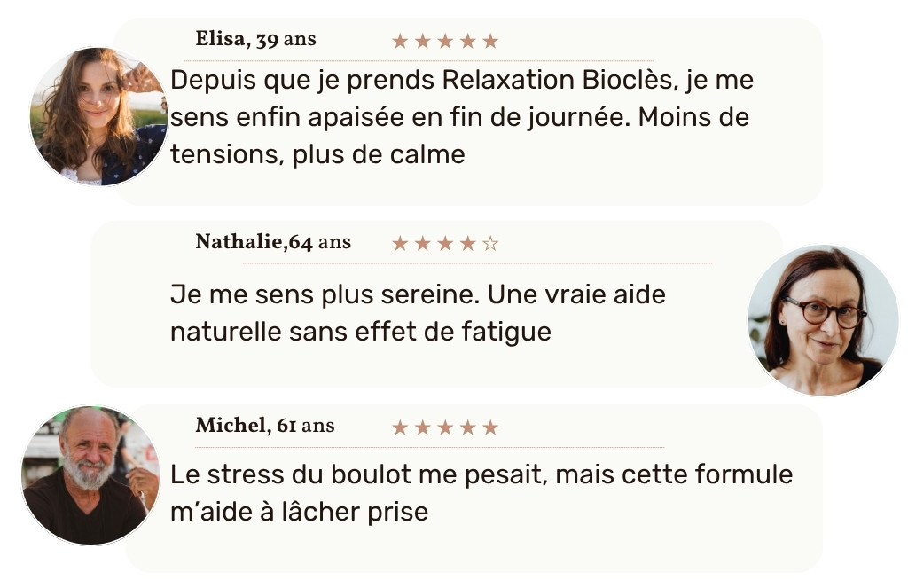This screenshot has height=588, width=908.
Task: Click the first star in Elisa's rating
Action: pos(400,41)
